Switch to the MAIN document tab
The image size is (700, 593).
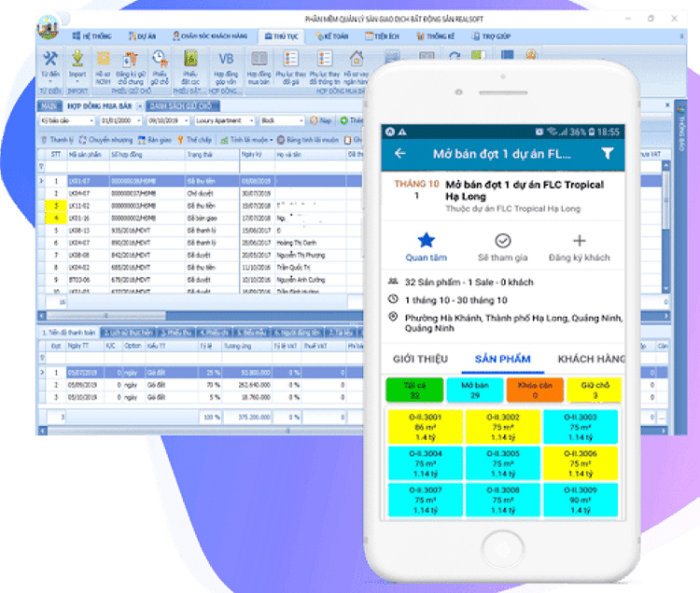click(49, 106)
